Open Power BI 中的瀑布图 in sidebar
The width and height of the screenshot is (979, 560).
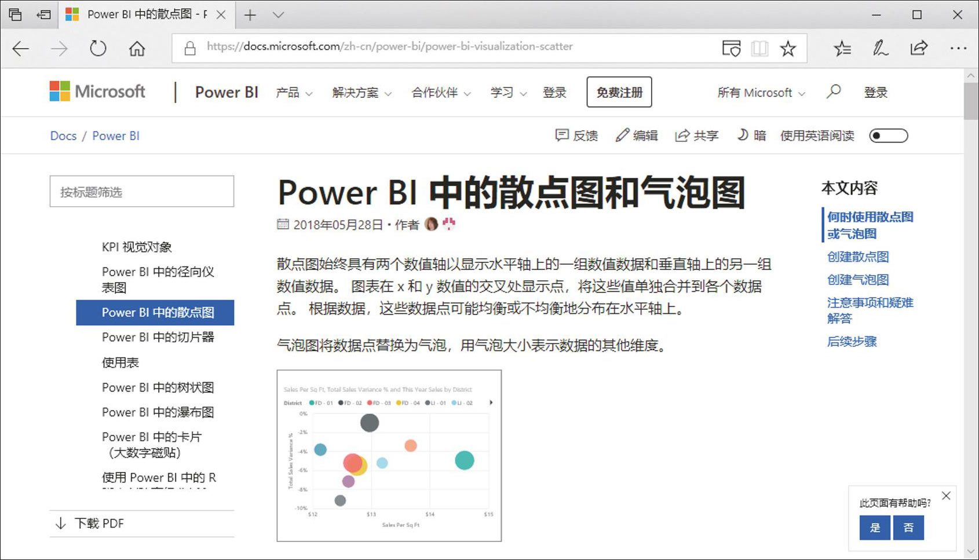click(158, 412)
